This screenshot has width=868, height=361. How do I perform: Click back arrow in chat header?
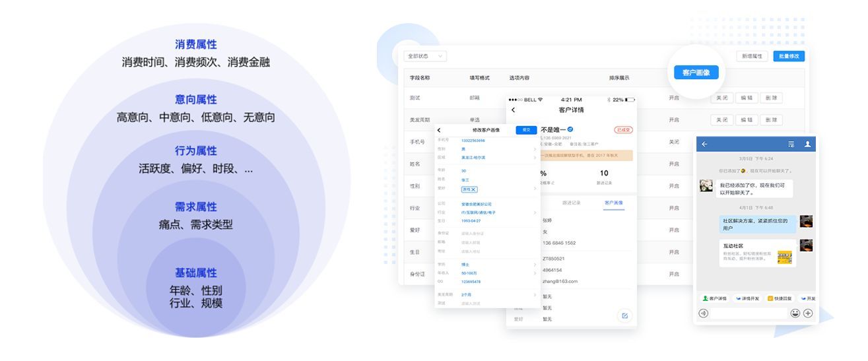click(704, 144)
